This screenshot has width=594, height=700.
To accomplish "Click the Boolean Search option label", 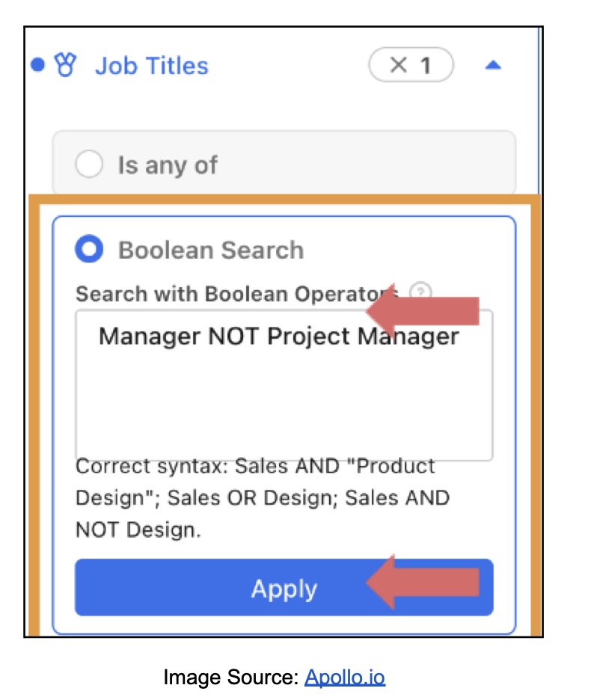I will [x=211, y=250].
